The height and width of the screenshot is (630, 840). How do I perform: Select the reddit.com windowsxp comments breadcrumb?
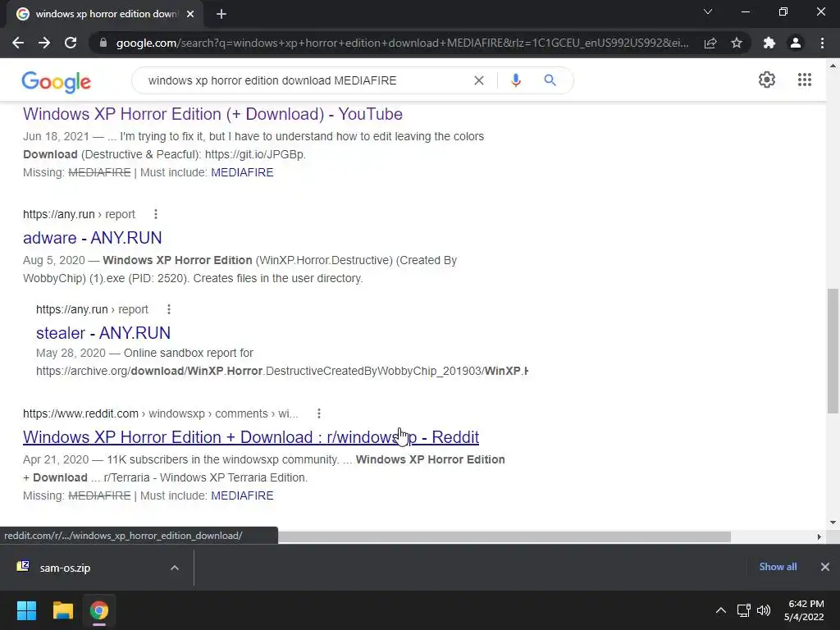(x=160, y=413)
